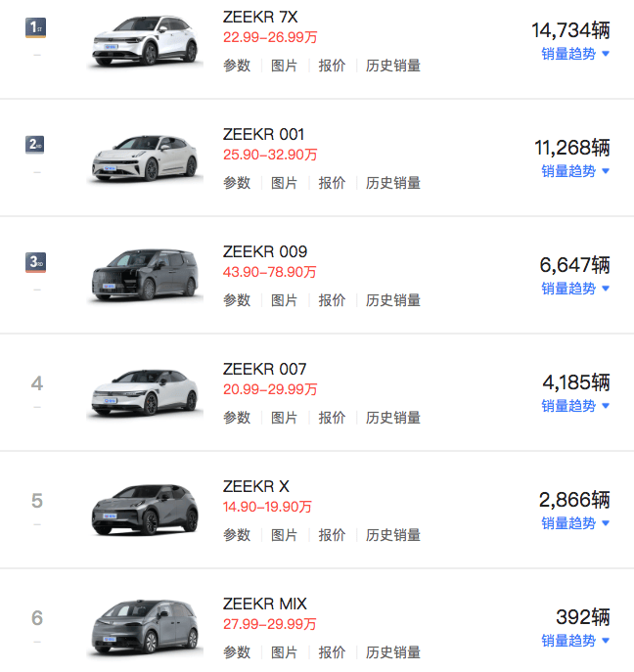Viewport: 634px width, 672px height.
Task: Expand 销量趋势 for ZEEKR MIX
Action: coord(575,641)
